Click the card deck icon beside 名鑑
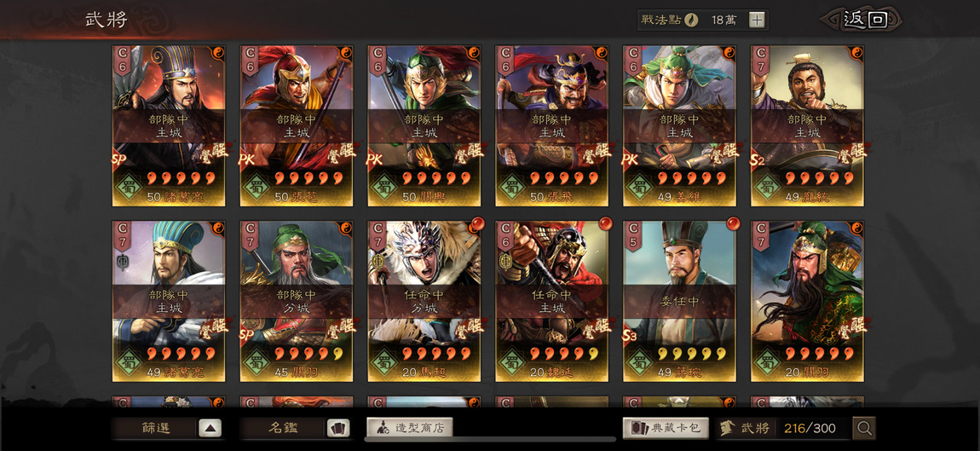 [338, 429]
